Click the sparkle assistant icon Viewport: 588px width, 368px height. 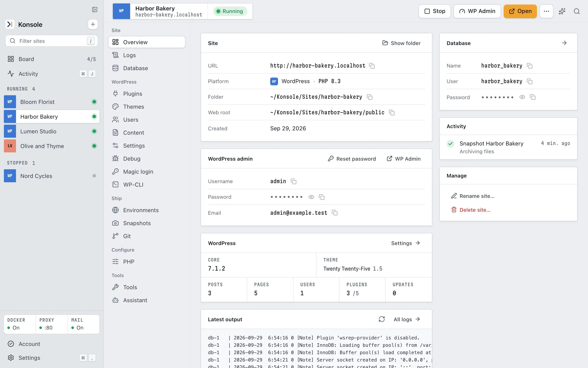[x=562, y=11]
